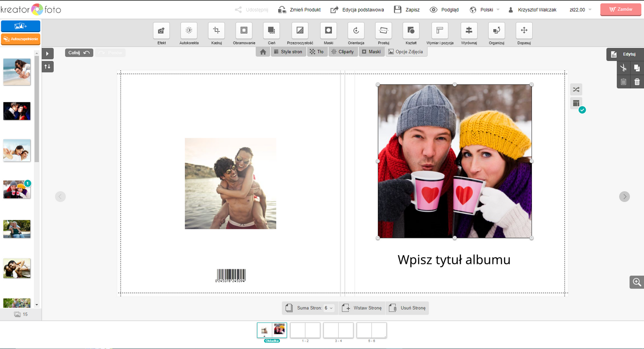Switch to the Opcje Zdjęcia tab
644x349 pixels.
tap(406, 52)
